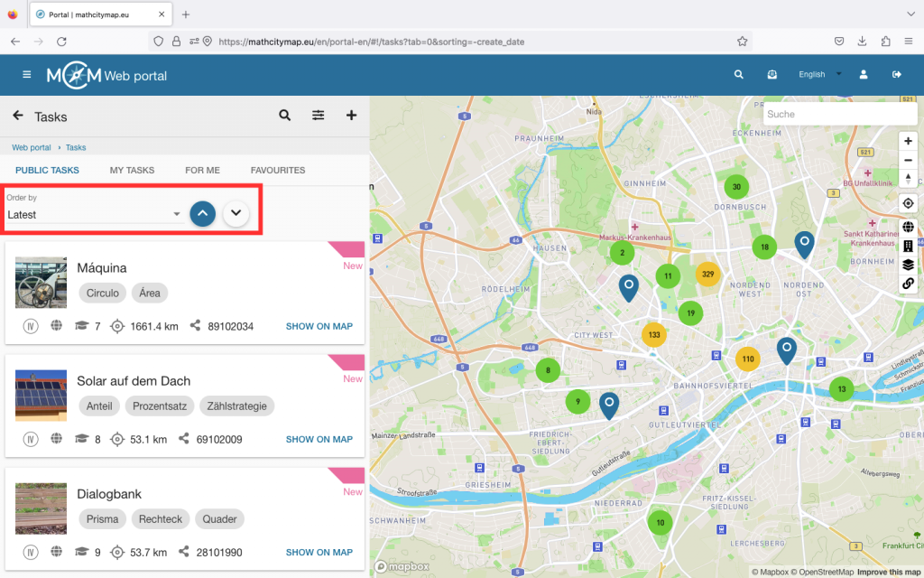Open the hamburger menu in the header
Viewport: 924px width, 578px height.
pyautogui.click(x=27, y=75)
